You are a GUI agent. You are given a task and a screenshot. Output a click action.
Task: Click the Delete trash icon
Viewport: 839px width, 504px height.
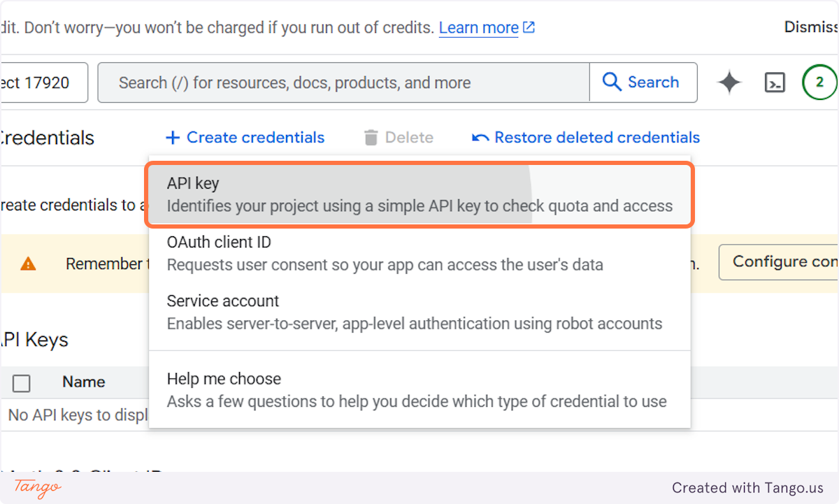(x=370, y=137)
